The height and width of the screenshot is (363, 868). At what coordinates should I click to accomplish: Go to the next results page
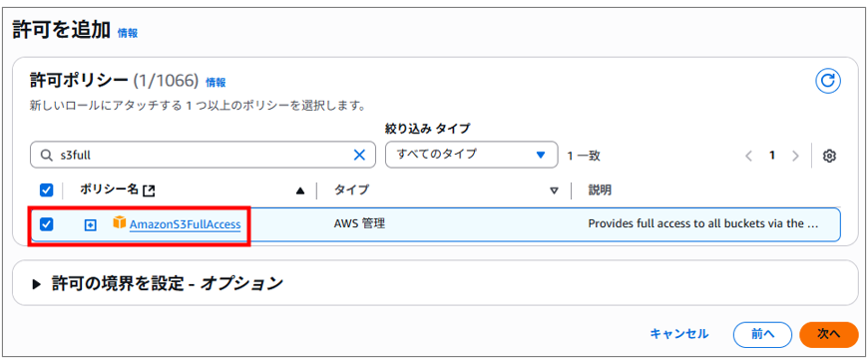pyautogui.click(x=795, y=156)
